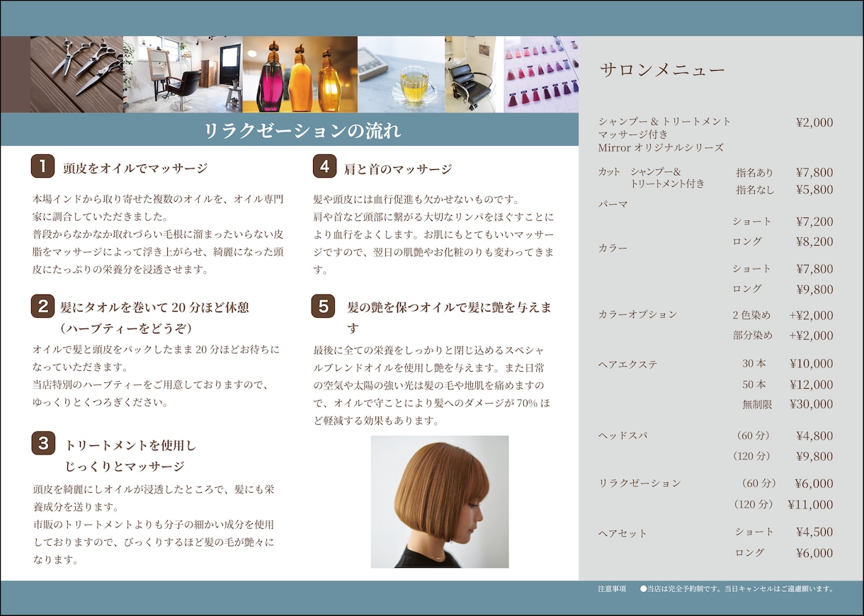Viewport: 864px width, 616px height.
Task: Click the カラーオプション menu label
Action: coord(638,314)
